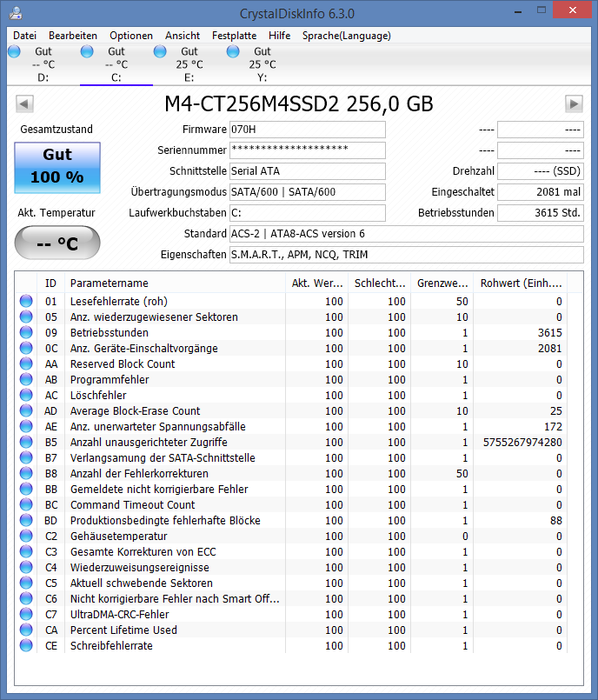Click status orb for Command Timeout Count
598x700 pixels.
[26, 504]
